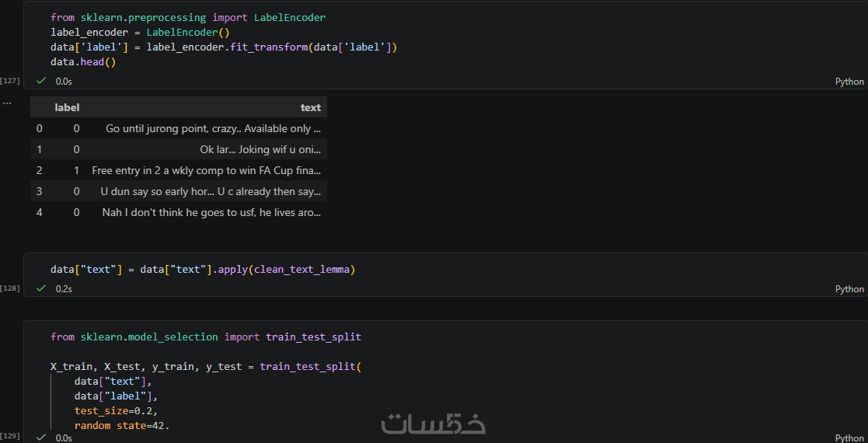Change language mode via Python label of LabelEncoder cell
This screenshot has height=443, width=868.
point(849,82)
